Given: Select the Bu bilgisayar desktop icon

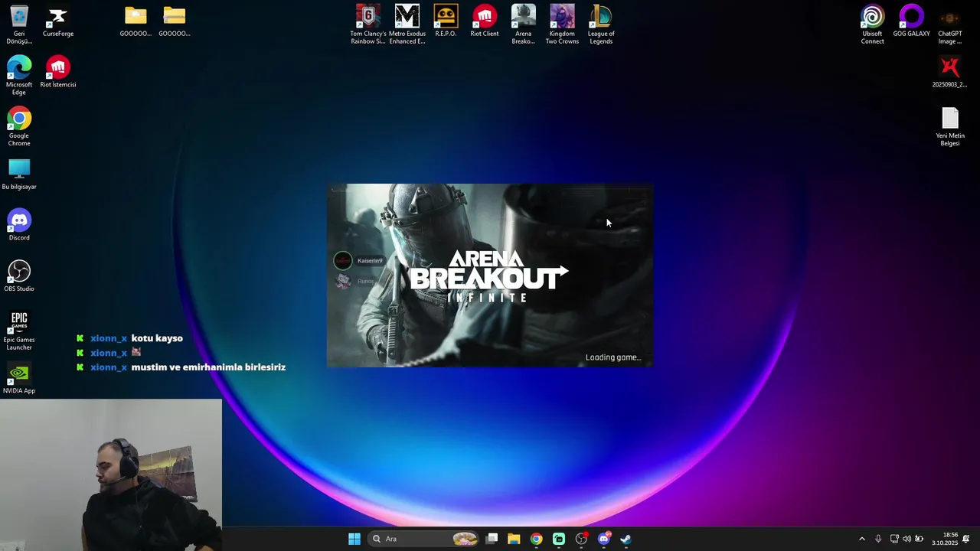Looking at the screenshot, I should pyautogui.click(x=19, y=174).
